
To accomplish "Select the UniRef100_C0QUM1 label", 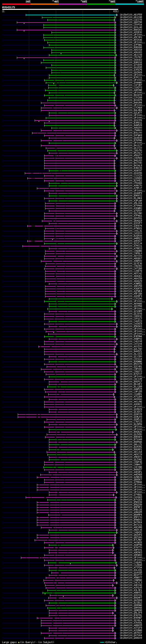I will coord(131,563).
